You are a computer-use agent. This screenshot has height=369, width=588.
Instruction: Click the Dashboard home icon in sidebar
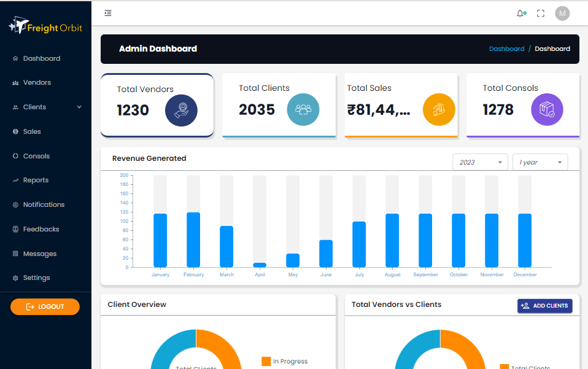[x=15, y=58]
